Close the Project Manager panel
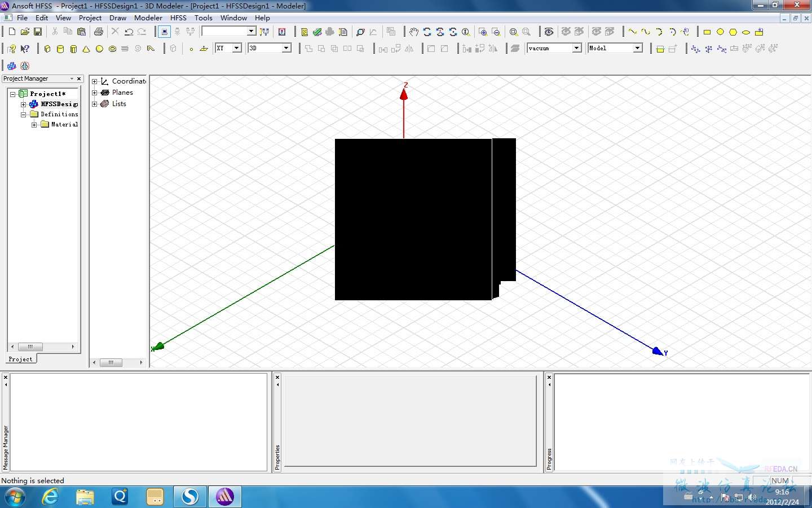 pyautogui.click(x=79, y=79)
